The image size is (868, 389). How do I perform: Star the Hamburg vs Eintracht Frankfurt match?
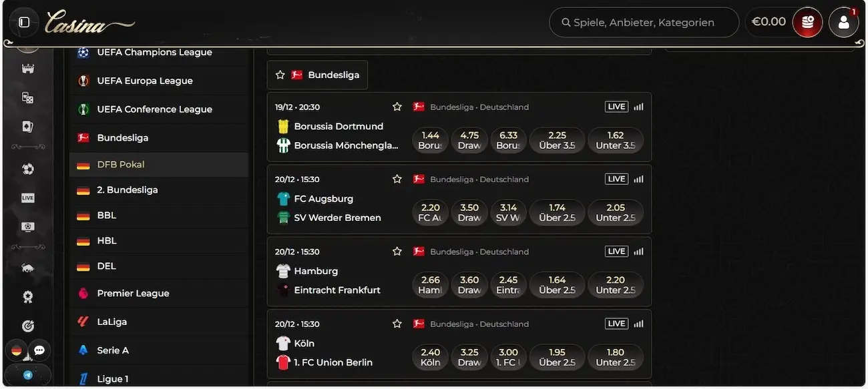tap(397, 252)
